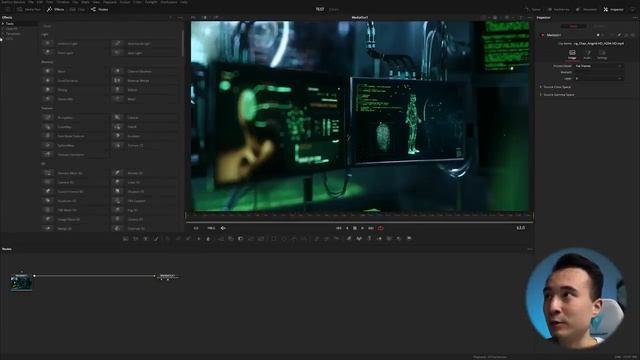Add the Text+ tool from the toolbar
The image size is (640, 360).
[146, 238]
